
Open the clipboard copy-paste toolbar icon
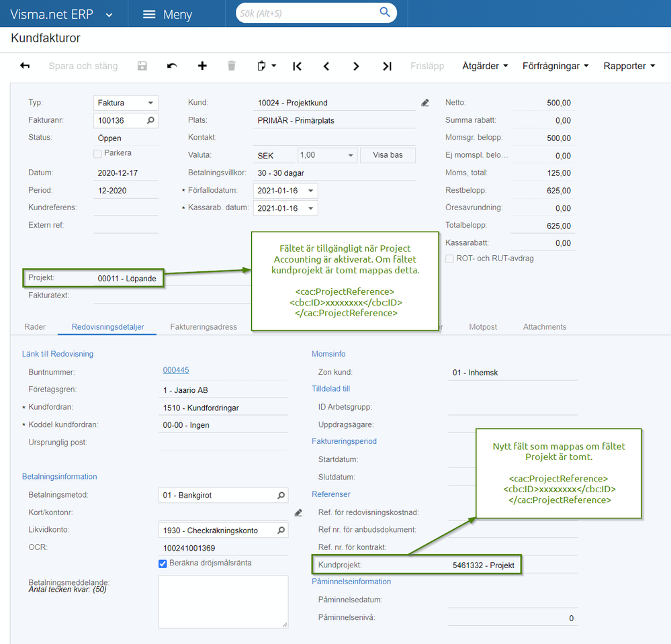[x=266, y=66]
